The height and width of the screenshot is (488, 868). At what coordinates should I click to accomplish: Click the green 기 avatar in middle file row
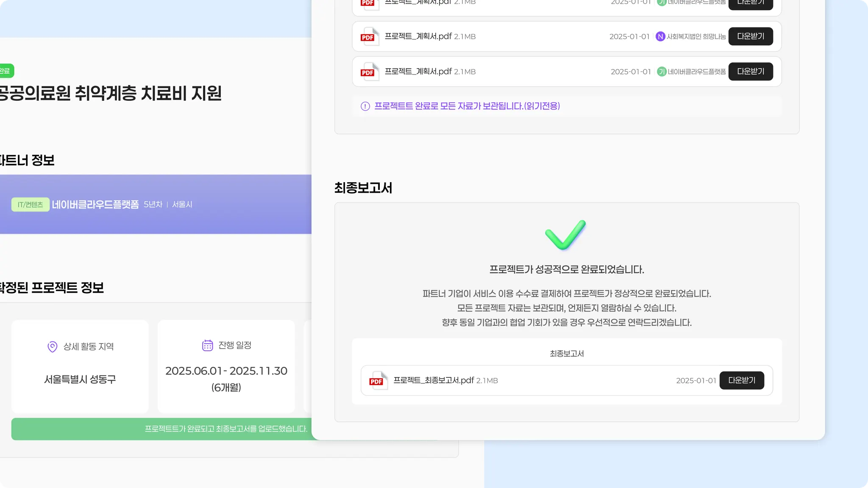(x=662, y=72)
